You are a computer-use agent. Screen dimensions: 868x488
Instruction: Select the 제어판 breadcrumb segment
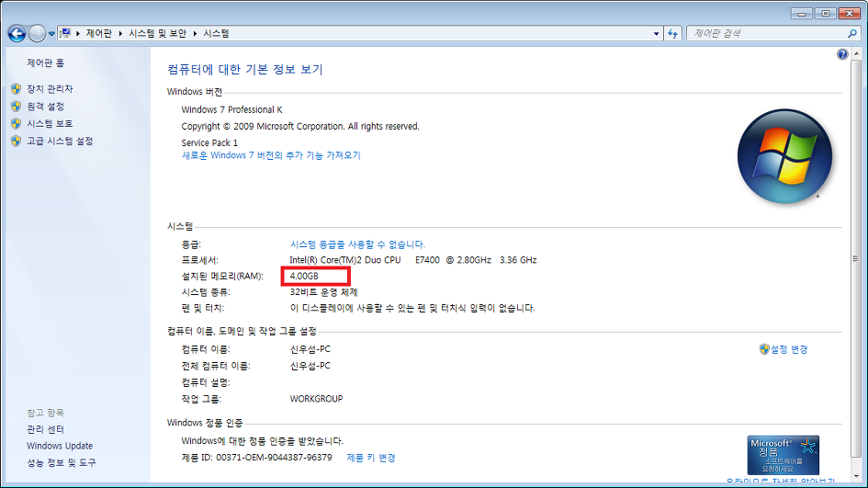[99, 33]
